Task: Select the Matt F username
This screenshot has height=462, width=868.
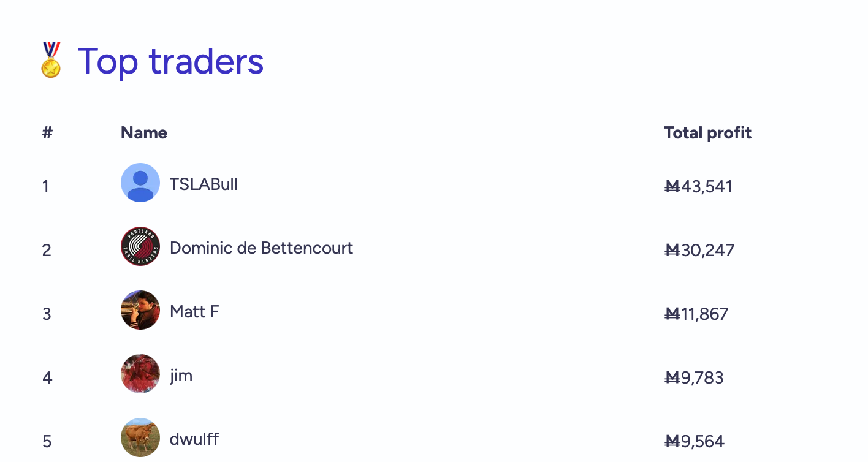Action: (194, 312)
